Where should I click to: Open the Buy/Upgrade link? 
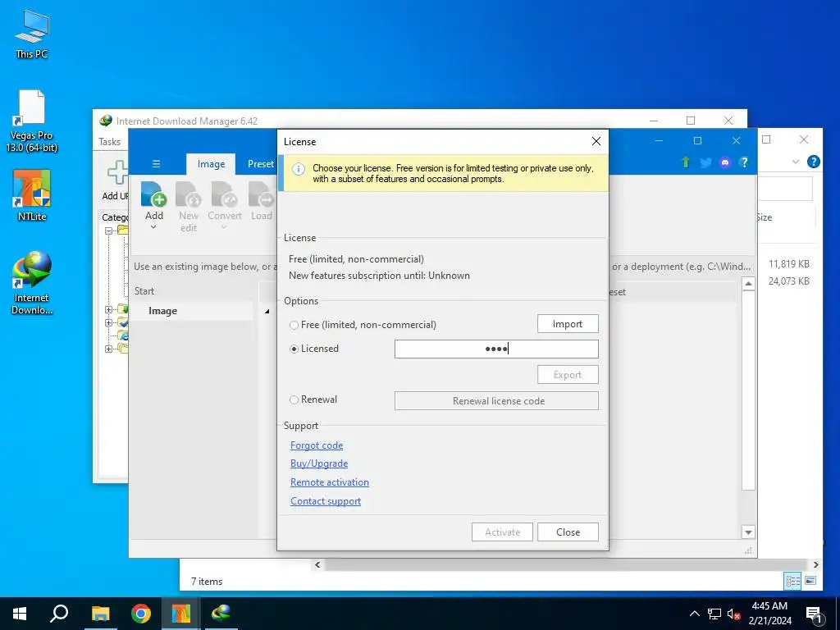[319, 463]
